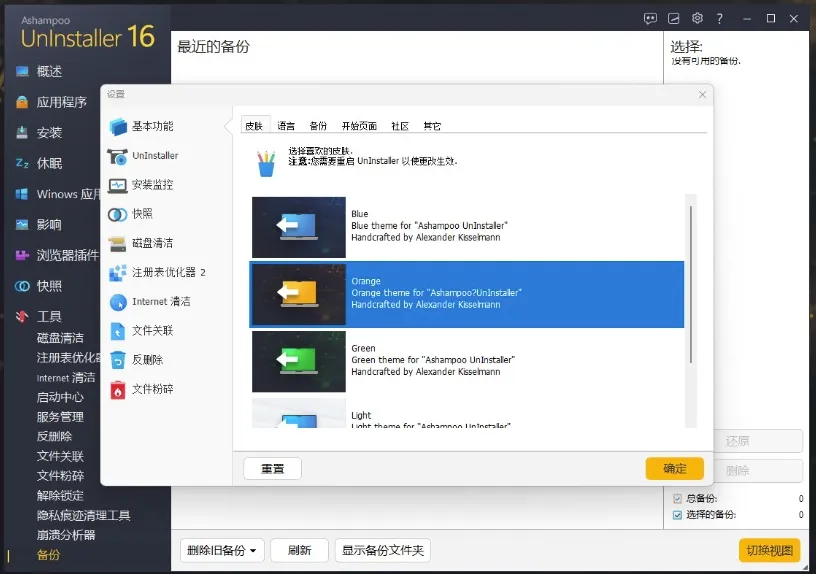The width and height of the screenshot is (816, 574).
Task: Open 注册表优化器 2 settings icon
Action: click(118, 273)
